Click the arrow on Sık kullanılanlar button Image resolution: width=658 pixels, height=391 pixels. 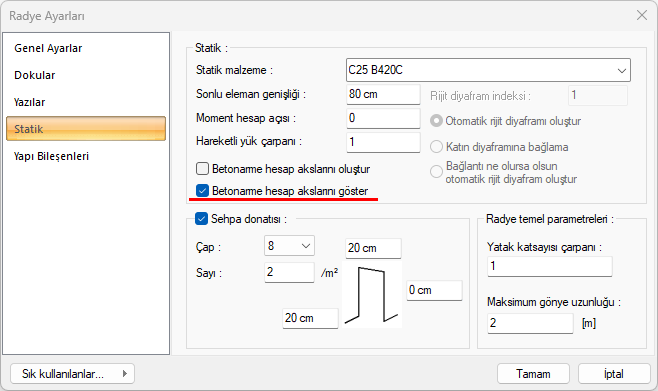[x=125, y=373]
